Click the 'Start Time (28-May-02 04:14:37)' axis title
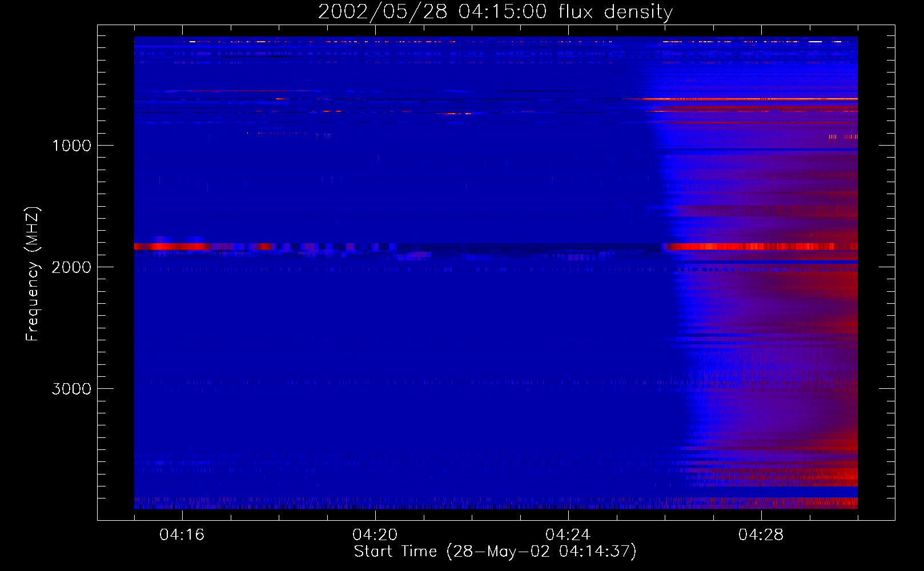924x571 pixels. pyautogui.click(x=495, y=552)
